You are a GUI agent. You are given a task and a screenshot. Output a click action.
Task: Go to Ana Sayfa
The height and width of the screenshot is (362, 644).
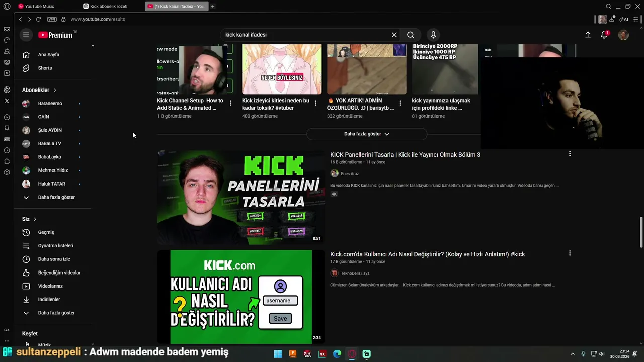[53, 55]
